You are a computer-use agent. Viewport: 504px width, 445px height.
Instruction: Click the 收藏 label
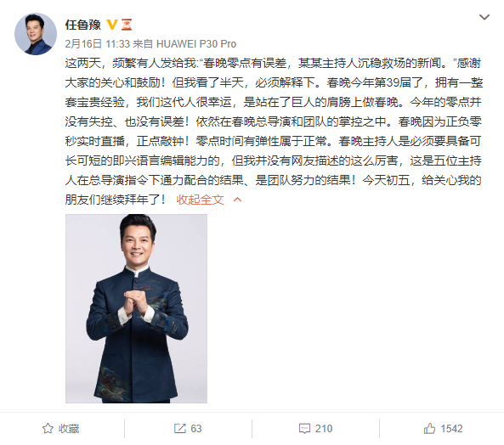[69, 429]
